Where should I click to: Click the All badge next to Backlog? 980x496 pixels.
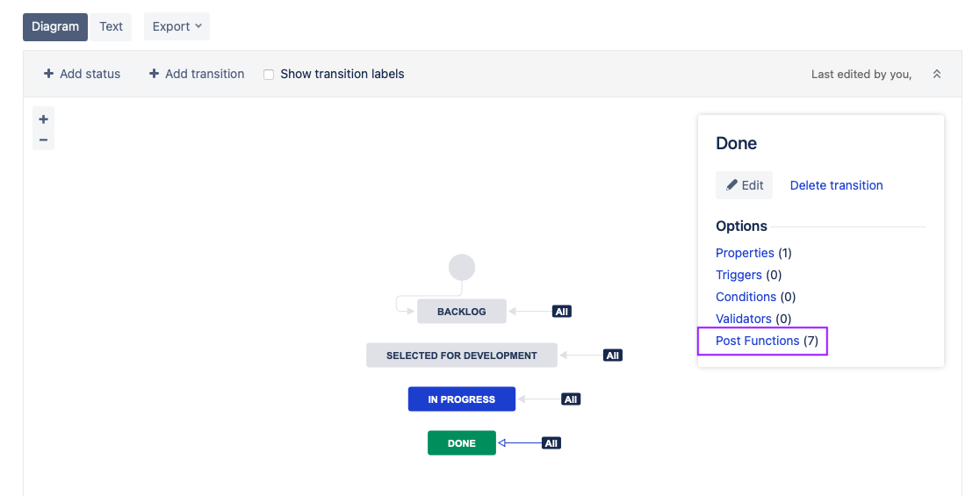[x=562, y=312]
